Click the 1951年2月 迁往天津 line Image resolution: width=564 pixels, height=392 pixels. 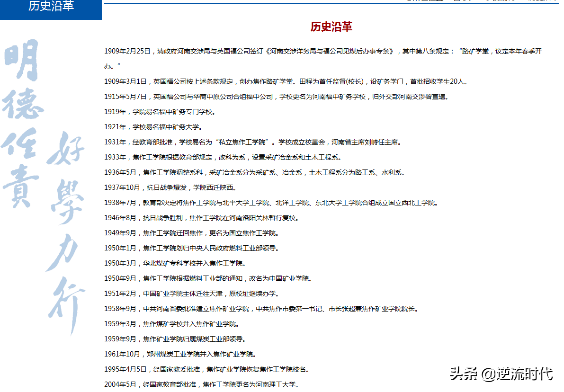click(x=192, y=294)
